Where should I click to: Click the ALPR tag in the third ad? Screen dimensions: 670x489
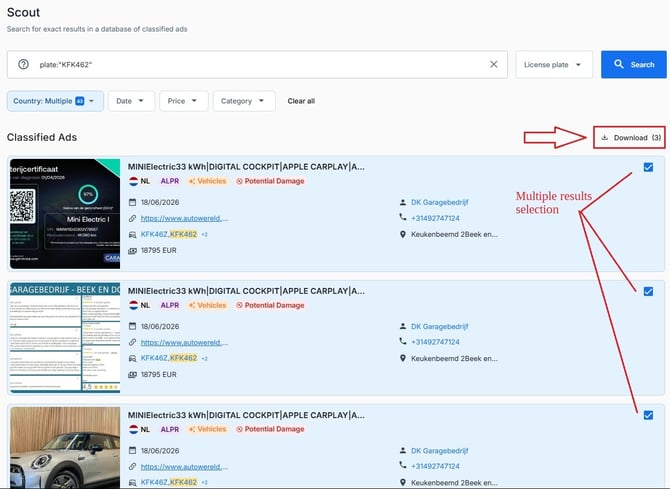point(170,429)
